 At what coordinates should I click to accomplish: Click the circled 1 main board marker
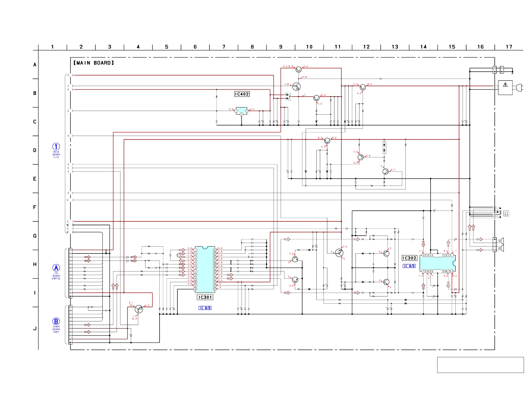tap(56, 147)
